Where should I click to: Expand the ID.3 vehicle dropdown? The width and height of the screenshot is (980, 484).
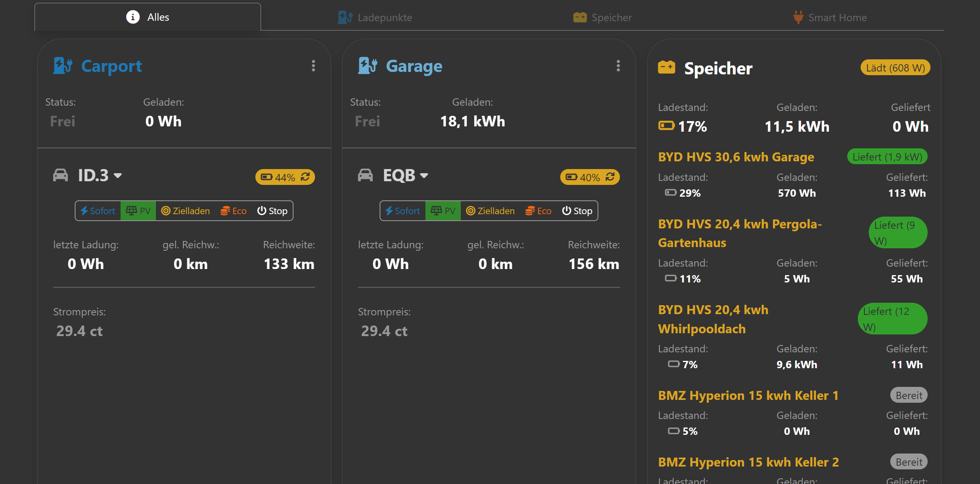[118, 176]
